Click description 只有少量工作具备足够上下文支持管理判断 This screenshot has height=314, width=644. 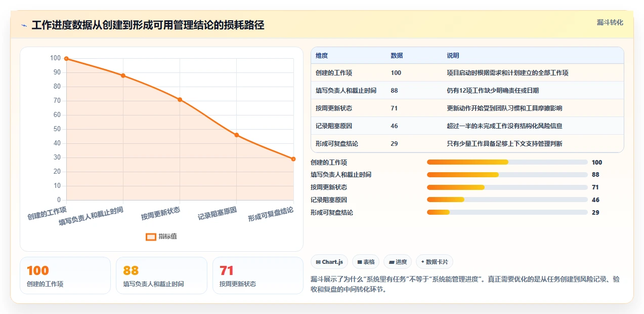tap(504, 144)
